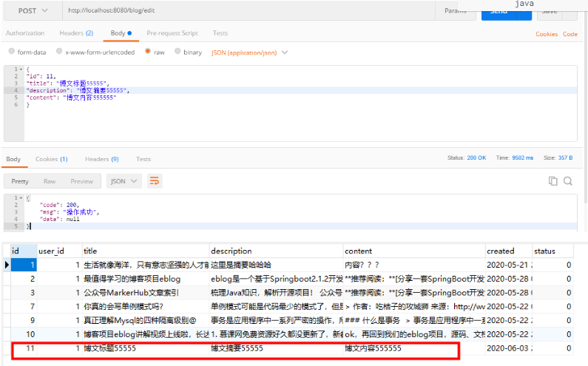Click the created column header

pos(509,251)
